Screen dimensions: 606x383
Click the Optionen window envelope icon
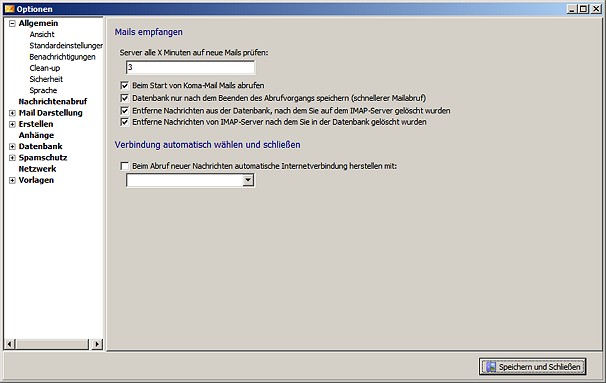(x=9, y=9)
